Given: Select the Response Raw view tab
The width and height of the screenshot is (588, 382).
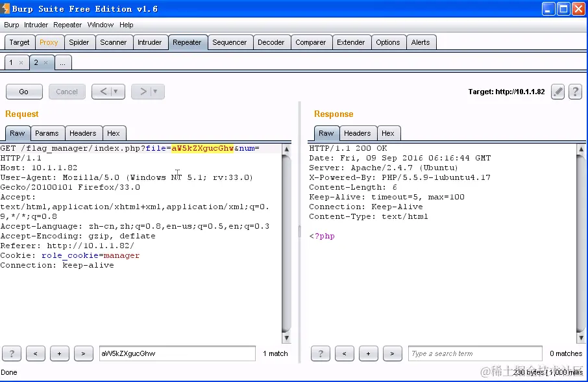Looking at the screenshot, I should [x=326, y=133].
